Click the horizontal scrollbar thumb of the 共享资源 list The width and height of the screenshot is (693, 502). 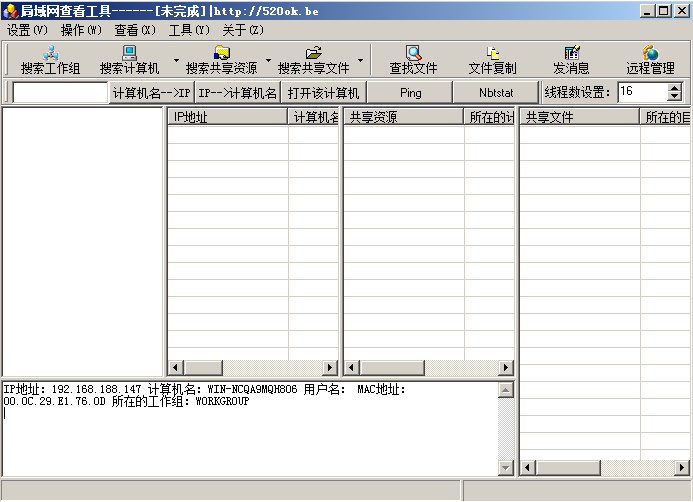pyautogui.click(x=392, y=367)
